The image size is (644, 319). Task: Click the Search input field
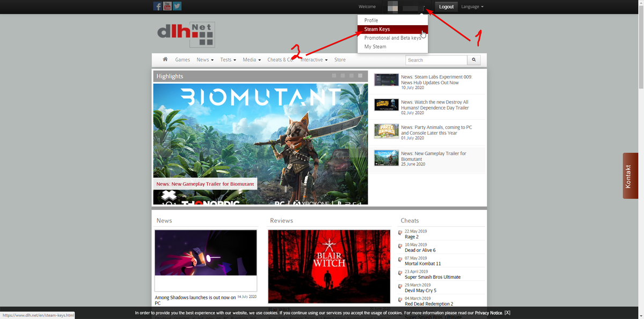pyautogui.click(x=436, y=60)
